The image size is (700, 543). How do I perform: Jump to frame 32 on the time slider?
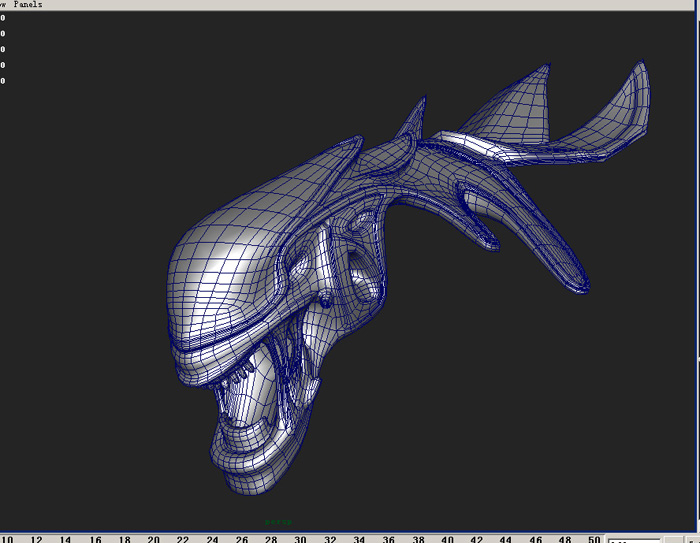pyautogui.click(x=330, y=539)
